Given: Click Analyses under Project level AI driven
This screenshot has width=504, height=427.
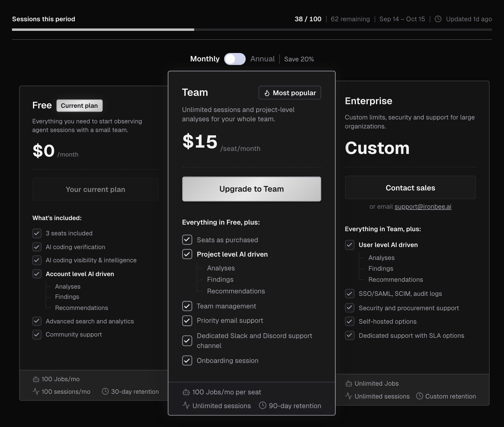Looking at the screenshot, I should (x=221, y=268).
